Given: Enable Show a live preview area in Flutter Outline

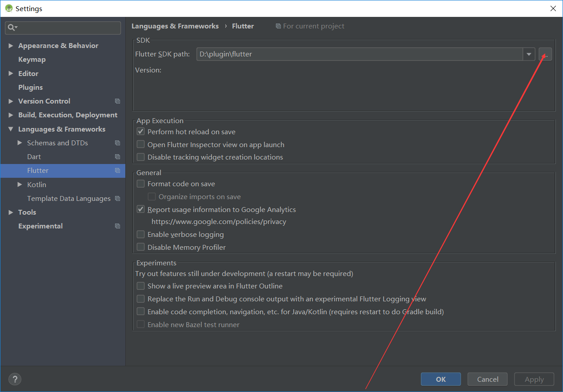Looking at the screenshot, I should 140,286.
